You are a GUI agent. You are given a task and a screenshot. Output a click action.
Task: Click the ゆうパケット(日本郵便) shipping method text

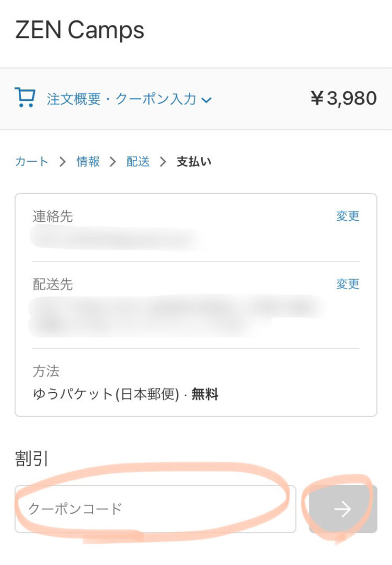(x=106, y=394)
